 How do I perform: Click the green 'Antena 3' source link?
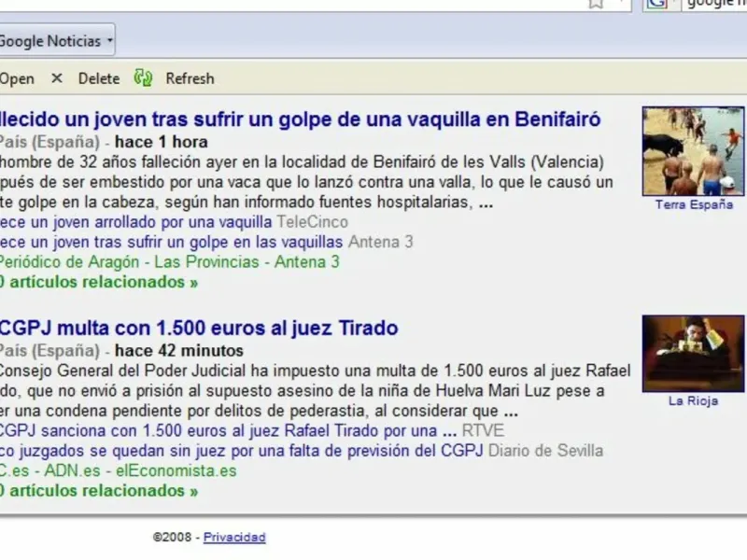pos(307,262)
